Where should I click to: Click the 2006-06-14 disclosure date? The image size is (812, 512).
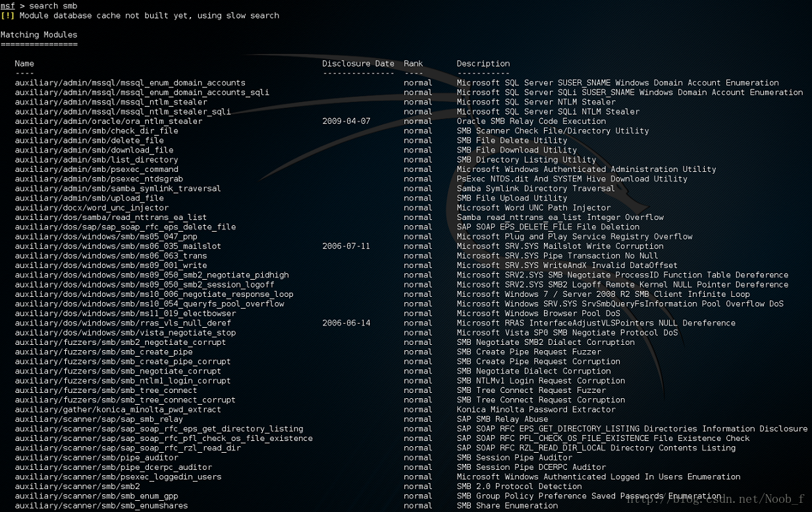(346, 323)
